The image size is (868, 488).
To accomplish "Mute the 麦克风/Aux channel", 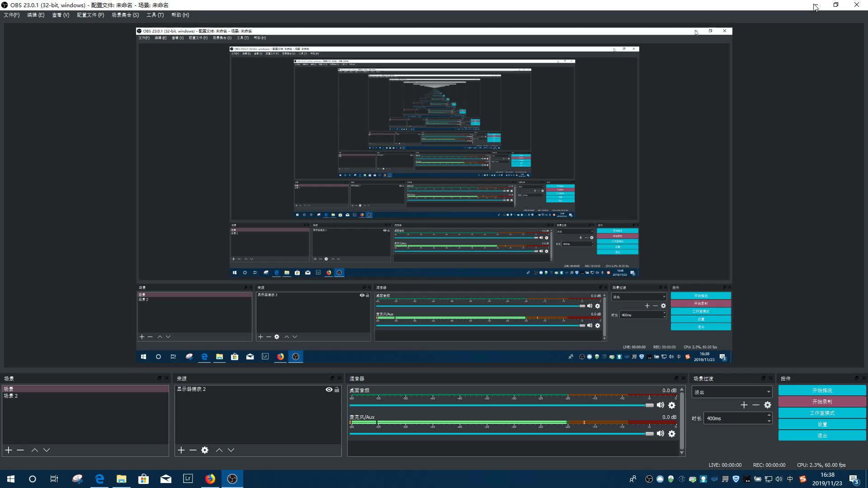I will click(x=660, y=434).
